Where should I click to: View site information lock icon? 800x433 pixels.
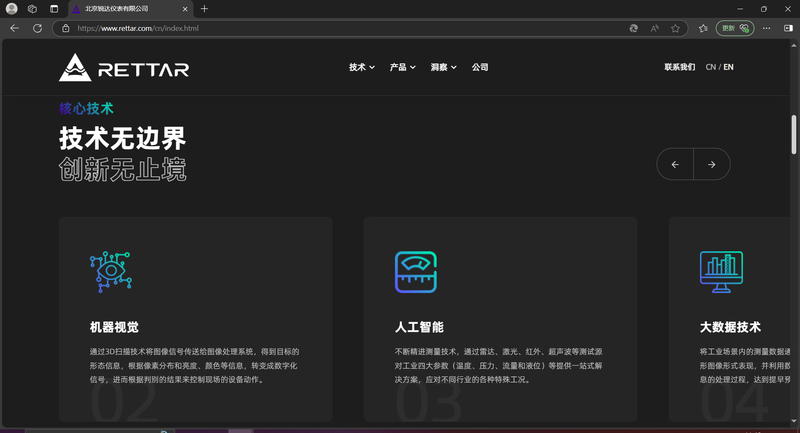click(66, 28)
